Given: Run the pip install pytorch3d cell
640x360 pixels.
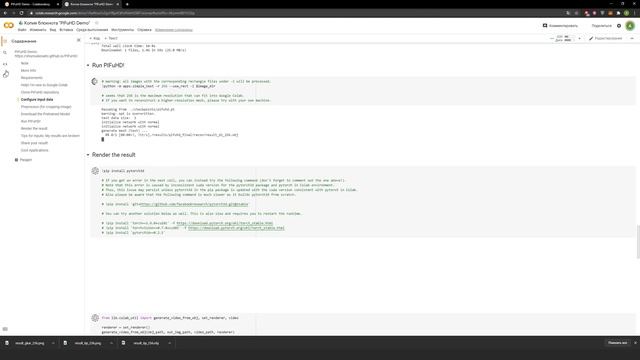Looking at the screenshot, I should tap(95, 171).
